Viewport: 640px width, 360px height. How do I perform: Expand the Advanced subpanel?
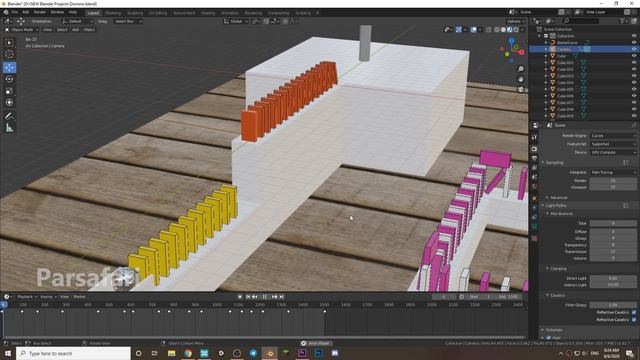(557, 198)
